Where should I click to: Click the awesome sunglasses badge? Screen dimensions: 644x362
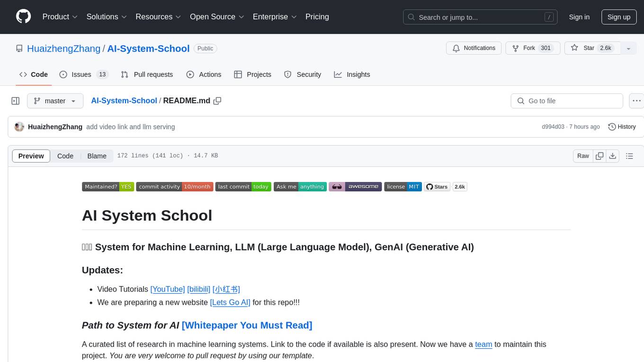point(355,187)
